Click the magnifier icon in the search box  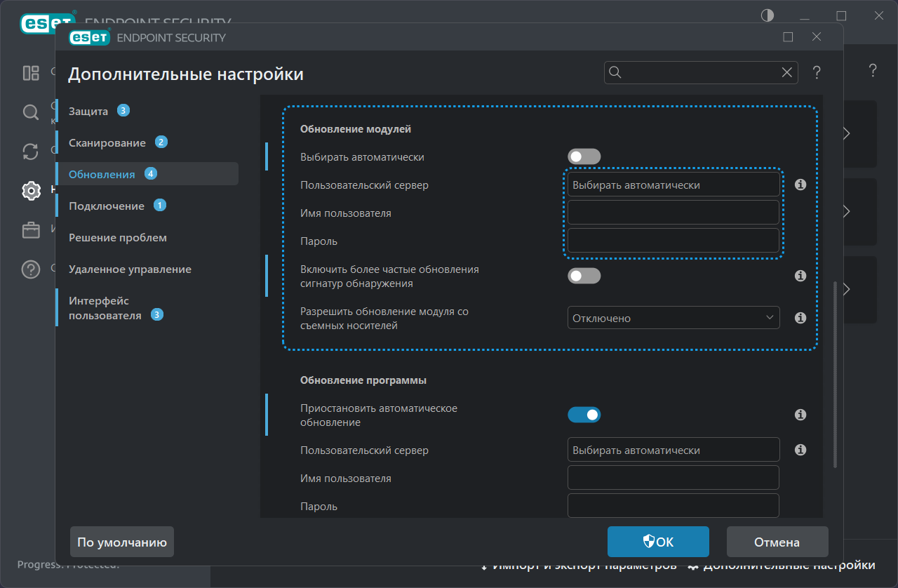click(x=615, y=72)
